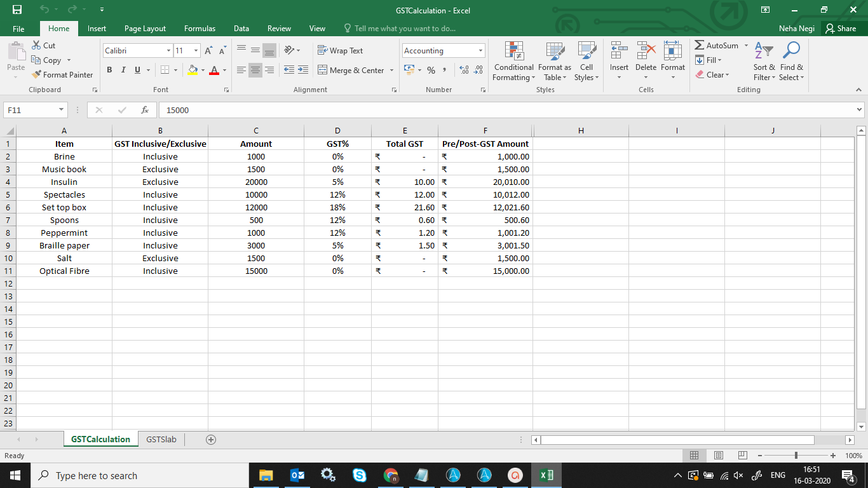
Task: Click the AutoSum button
Action: (x=717, y=46)
